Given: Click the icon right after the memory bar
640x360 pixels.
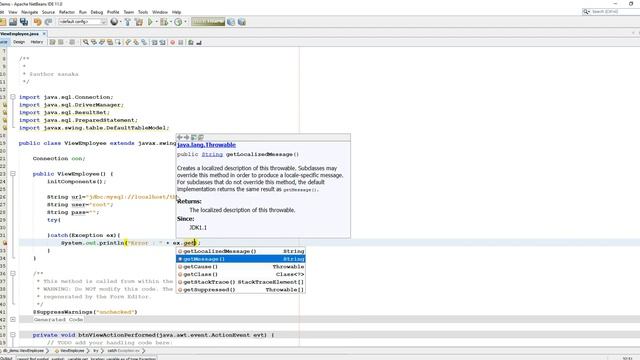Looking at the screenshot, I should point(231,22).
